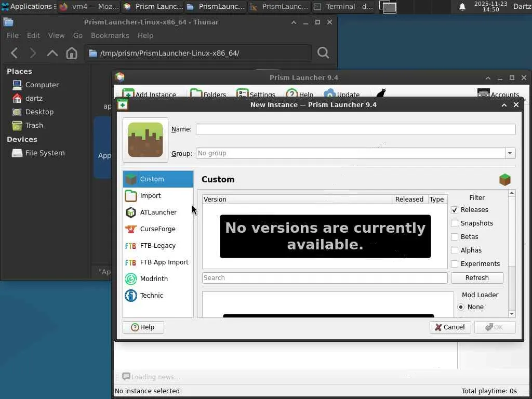Viewport: 532px width, 399px height.
Task: Change the grass block instance icon
Action: (x=145, y=140)
